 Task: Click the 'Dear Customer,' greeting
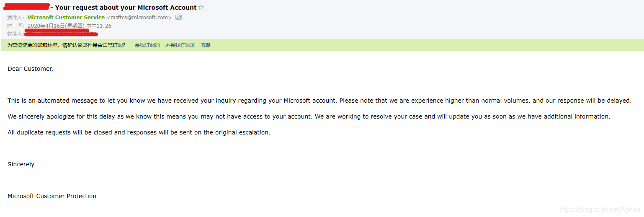(31, 69)
